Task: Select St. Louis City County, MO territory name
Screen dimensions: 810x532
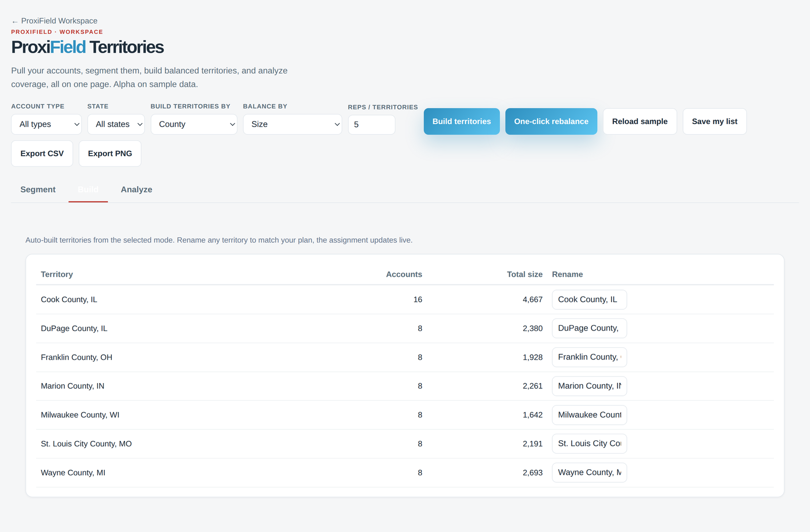Action: (x=86, y=444)
